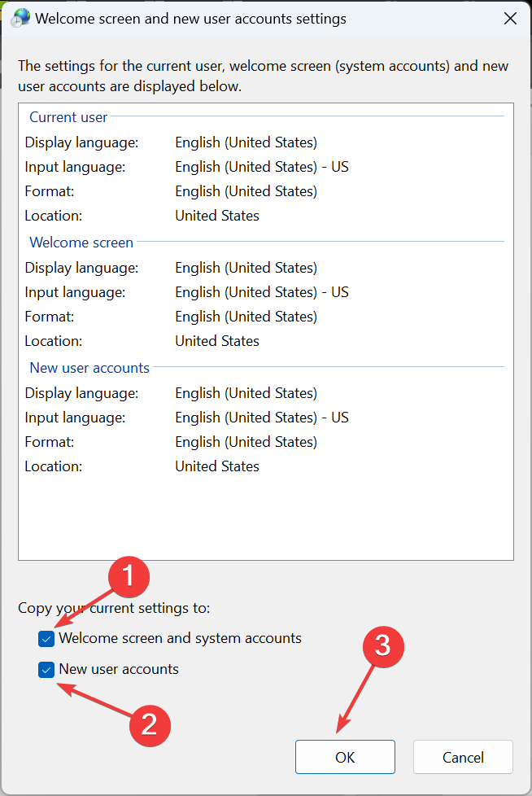
Task: Toggle Welcome screen and system accounts checkbox
Action: click(x=46, y=639)
